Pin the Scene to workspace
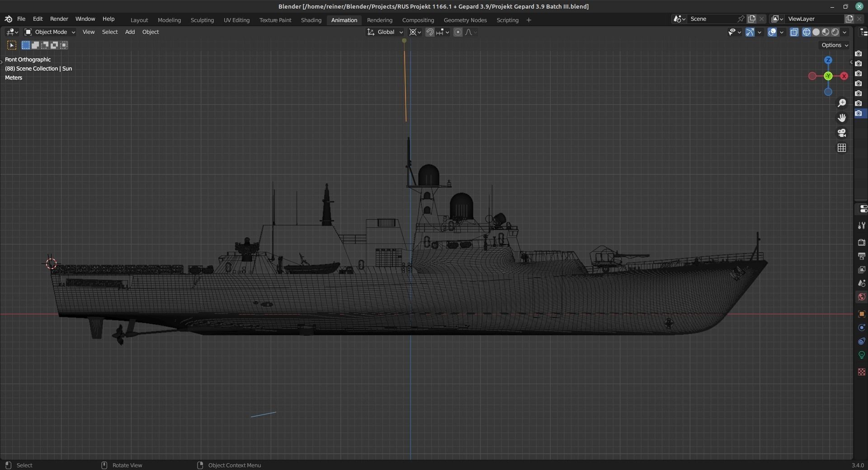The height and width of the screenshot is (470, 868). (x=741, y=19)
